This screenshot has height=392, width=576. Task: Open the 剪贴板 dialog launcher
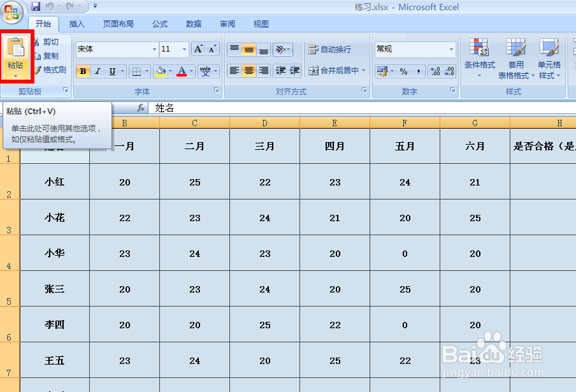point(66,90)
